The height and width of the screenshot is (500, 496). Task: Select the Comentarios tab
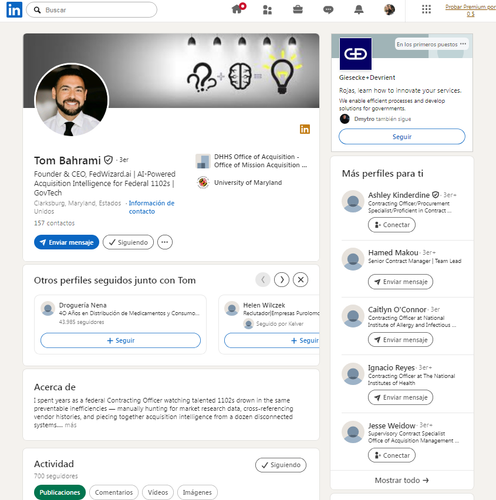pos(114,492)
